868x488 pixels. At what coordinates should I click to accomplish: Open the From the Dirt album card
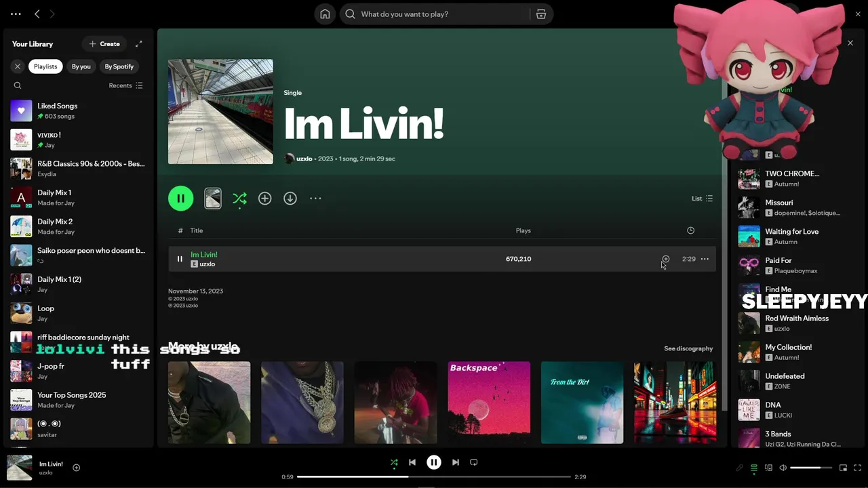point(582,403)
